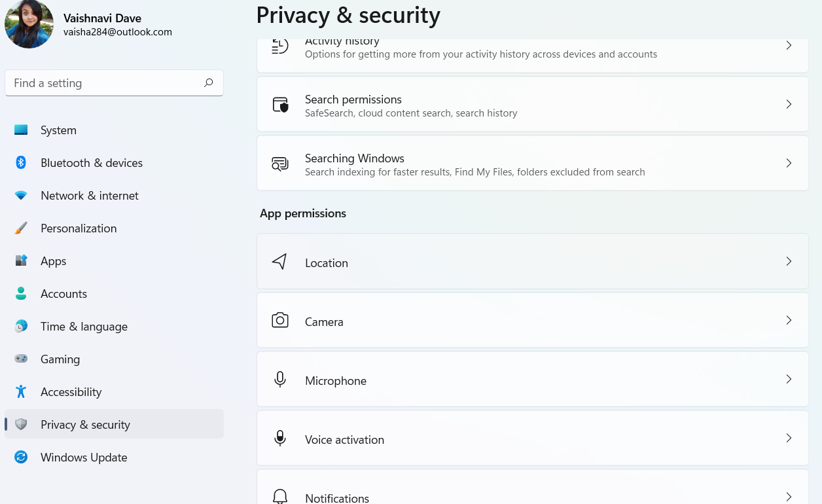Select Time & language settings
The width and height of the screenshot is (822, 504).
pos(84,326)
